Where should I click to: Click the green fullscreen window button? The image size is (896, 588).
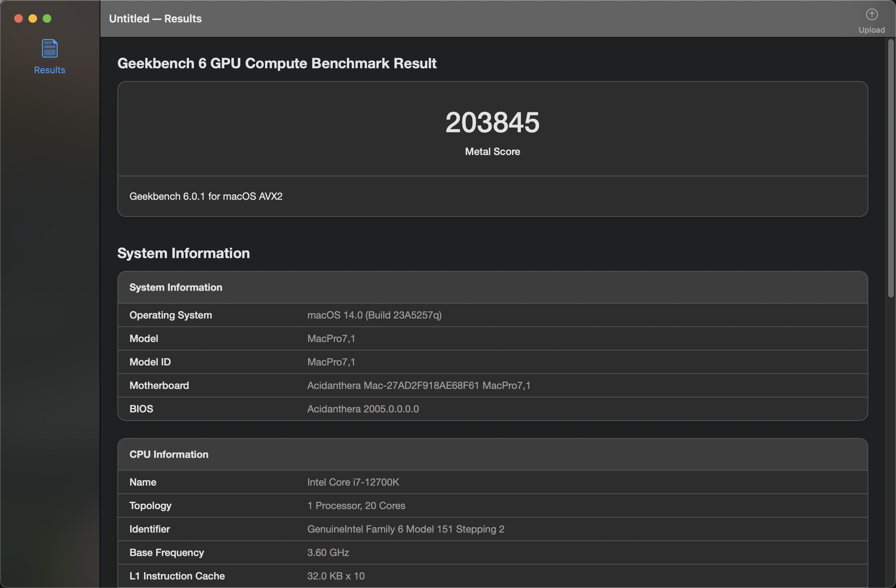(x=47, y=18)
